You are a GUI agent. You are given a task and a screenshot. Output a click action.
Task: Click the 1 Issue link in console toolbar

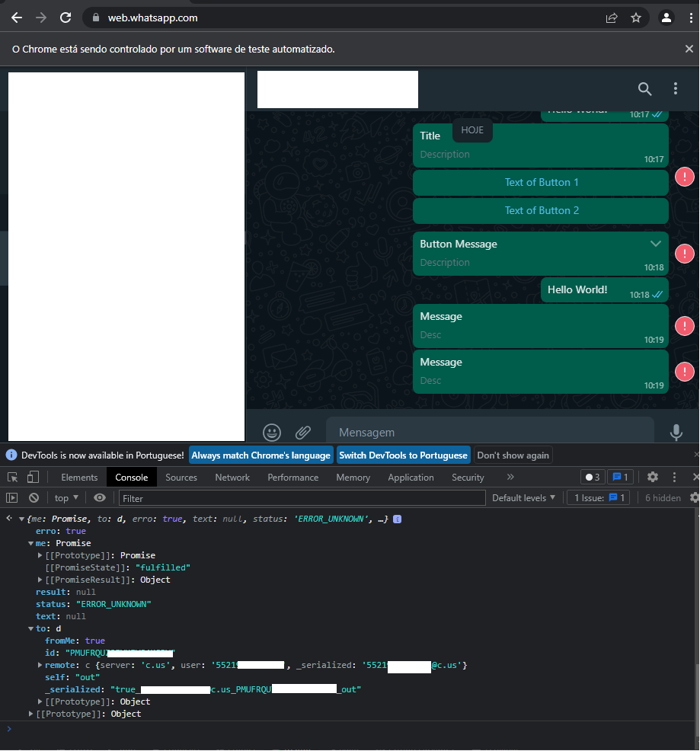click(x=598, y=498)
